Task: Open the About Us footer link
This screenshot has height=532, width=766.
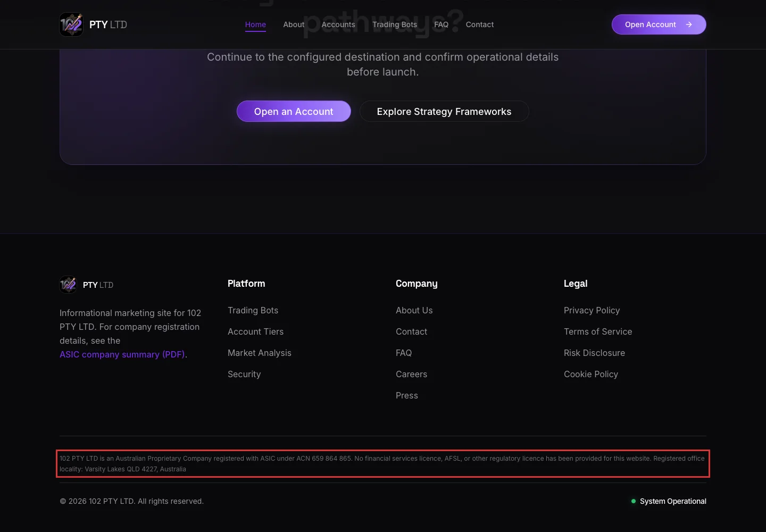Action: click(414, 310)
